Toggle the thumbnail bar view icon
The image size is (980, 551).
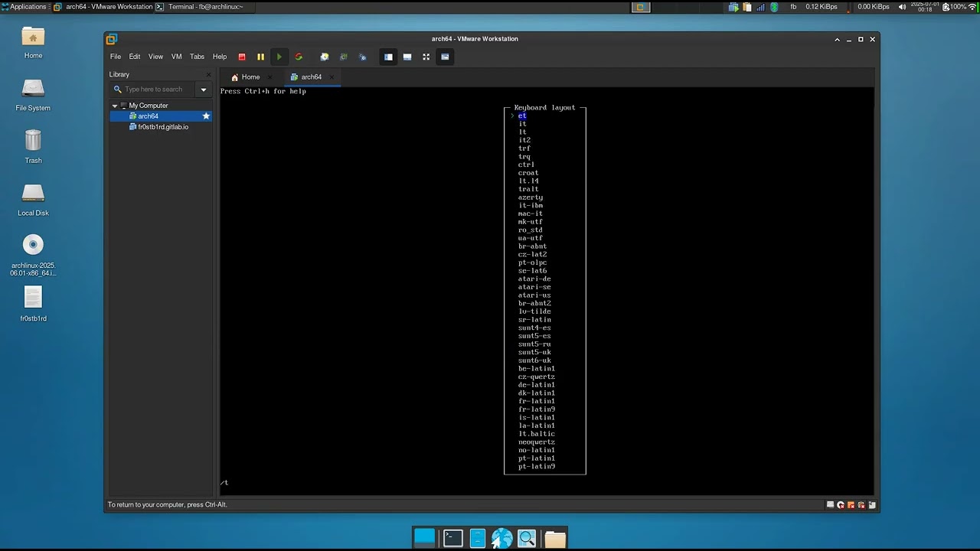407,57
